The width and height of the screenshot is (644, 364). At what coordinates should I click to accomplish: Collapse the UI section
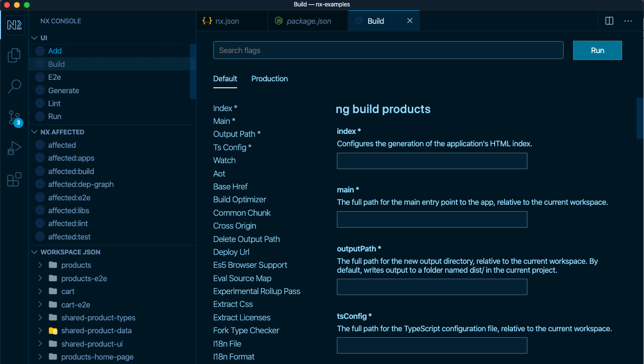click(x=34, y=37)
